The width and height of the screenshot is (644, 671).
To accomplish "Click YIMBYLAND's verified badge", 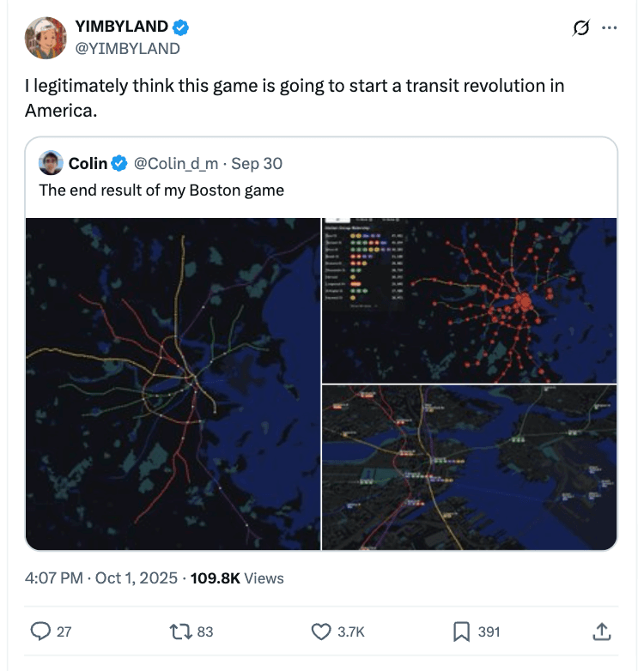I will 181,27.
